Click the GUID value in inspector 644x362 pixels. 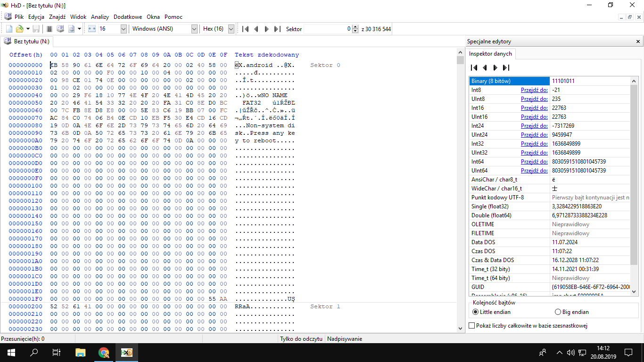590,287
